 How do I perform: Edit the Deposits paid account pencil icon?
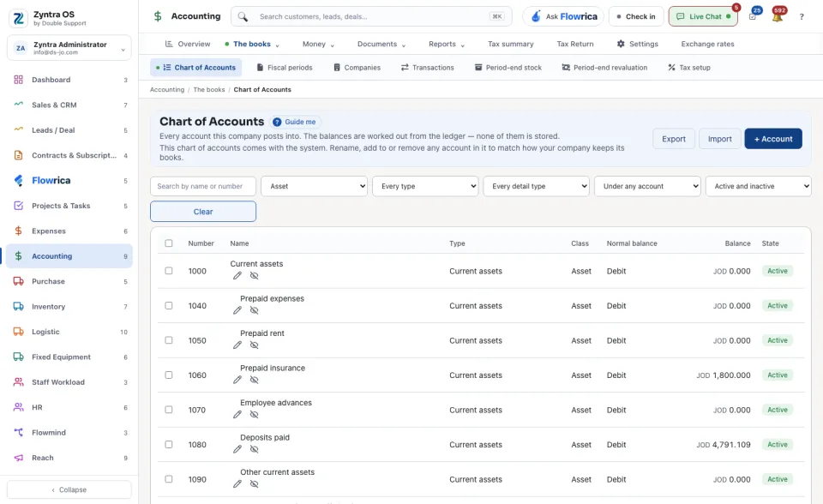pos(237,449)
